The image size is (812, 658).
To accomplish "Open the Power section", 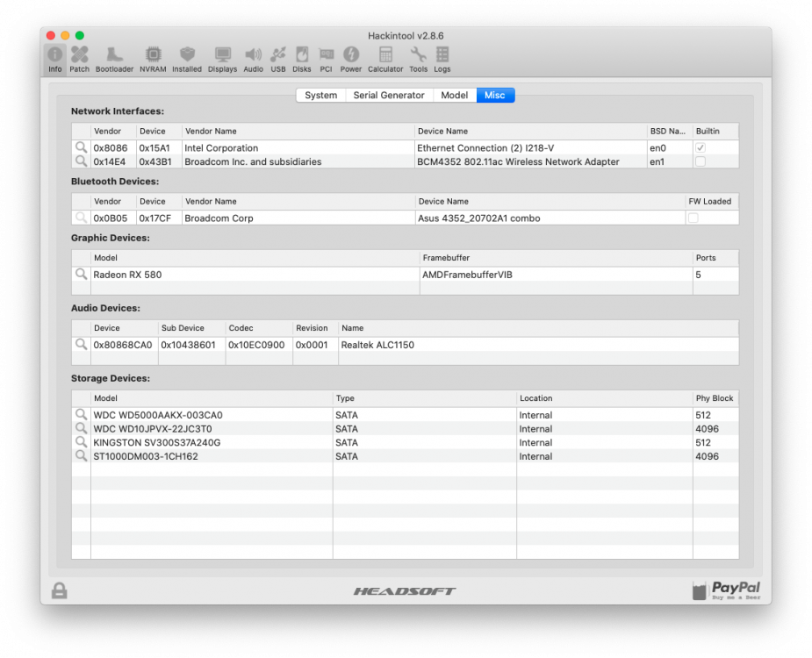I will point(351,60).
